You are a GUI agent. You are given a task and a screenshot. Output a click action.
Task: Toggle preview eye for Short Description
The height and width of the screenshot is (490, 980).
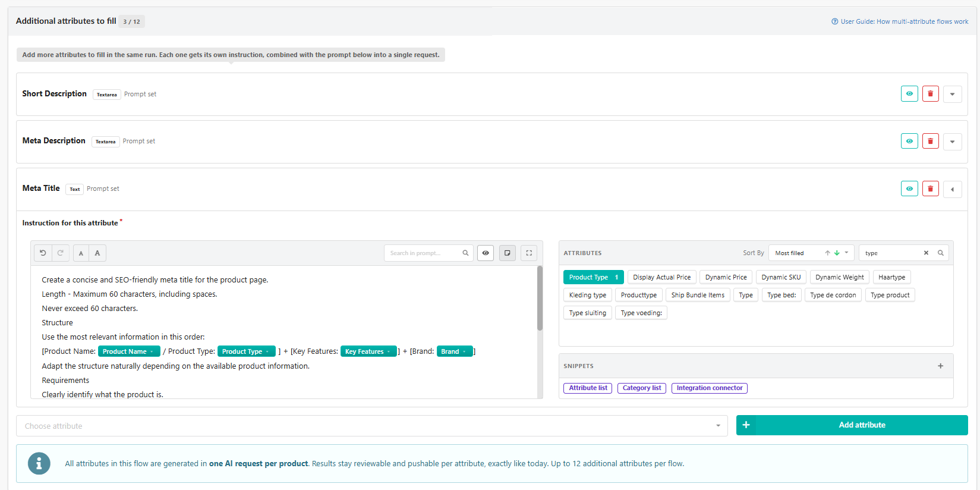909,94
